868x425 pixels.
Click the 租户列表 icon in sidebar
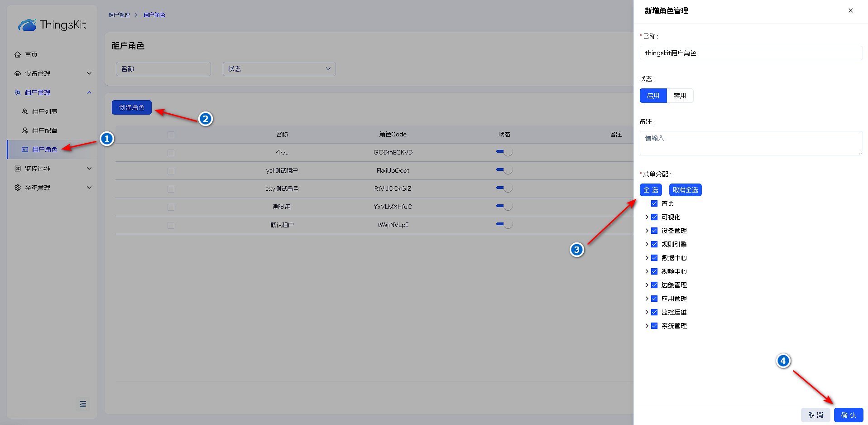click(25, 111)
